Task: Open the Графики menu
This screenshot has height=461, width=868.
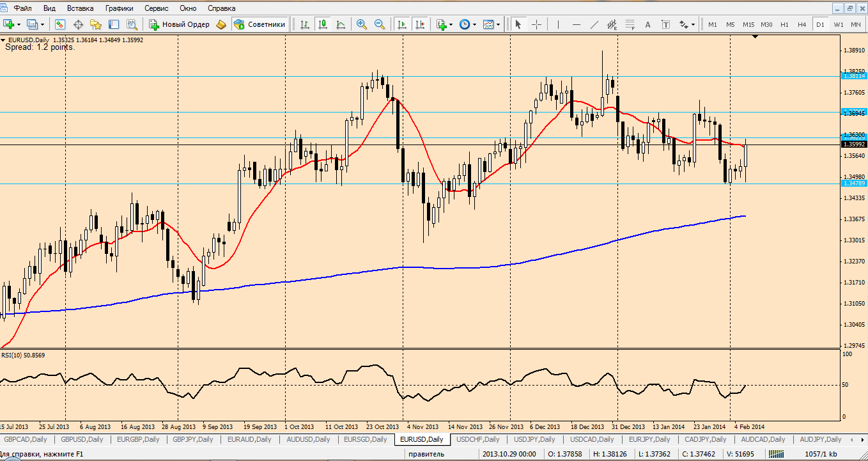Action: [x=120, y=8]
